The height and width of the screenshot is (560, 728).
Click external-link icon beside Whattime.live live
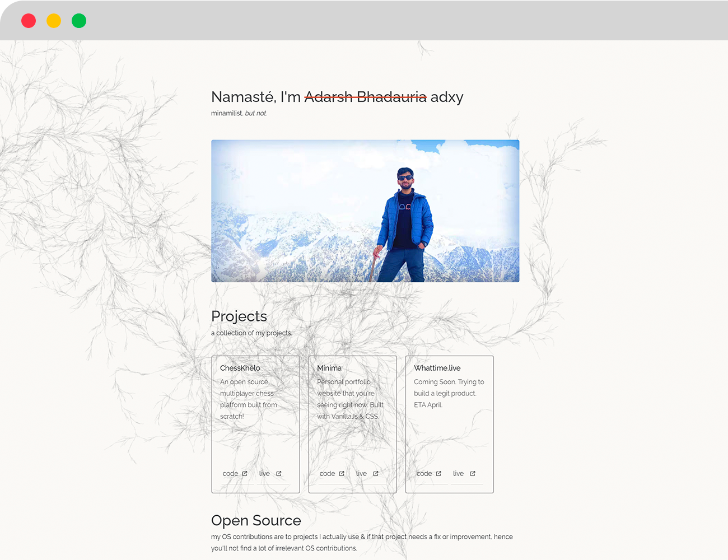(473, 474)
